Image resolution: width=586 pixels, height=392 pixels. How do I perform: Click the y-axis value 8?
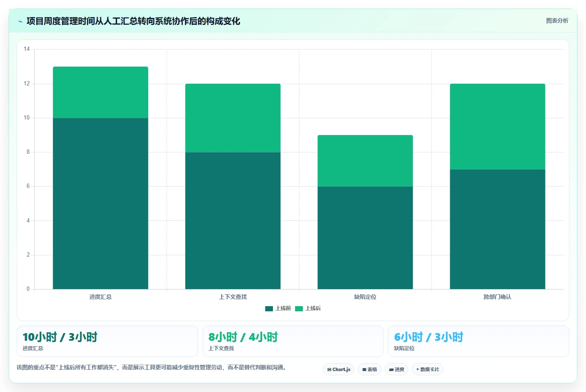28,152
